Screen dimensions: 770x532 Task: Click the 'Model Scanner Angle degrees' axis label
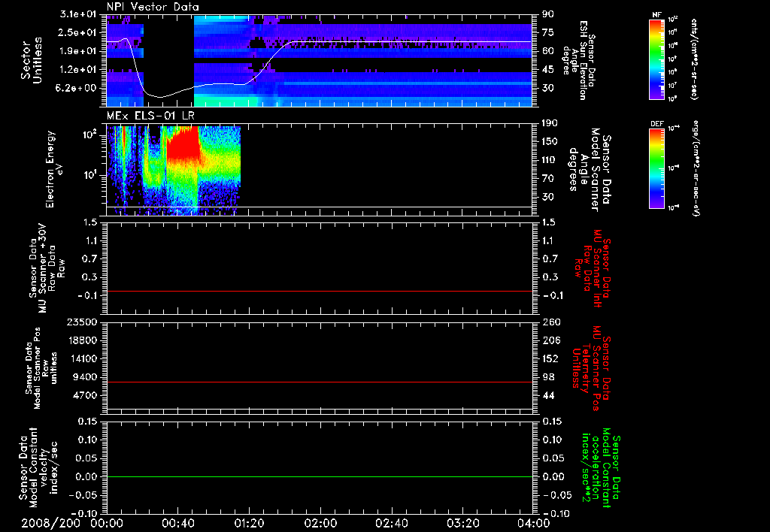590,170
